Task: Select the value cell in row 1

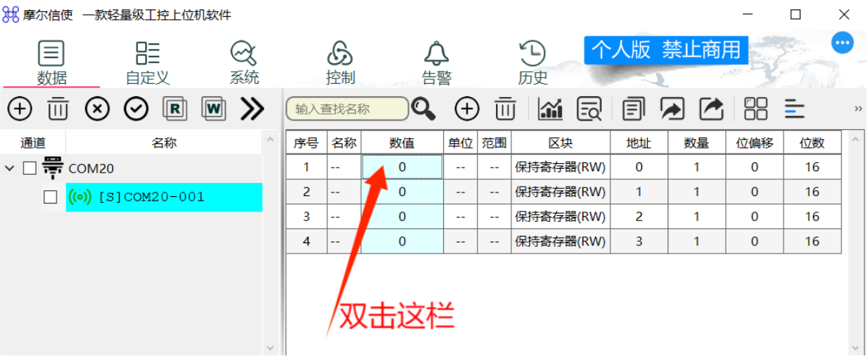Action: [402, 167]
